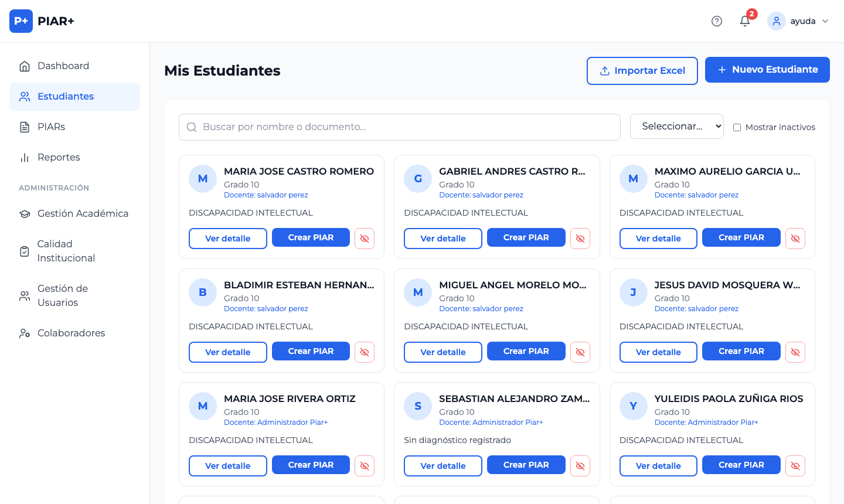This screenshot has width=844, height=504.
Task: Open the Reportes menu item
Action: coord(59,157)
